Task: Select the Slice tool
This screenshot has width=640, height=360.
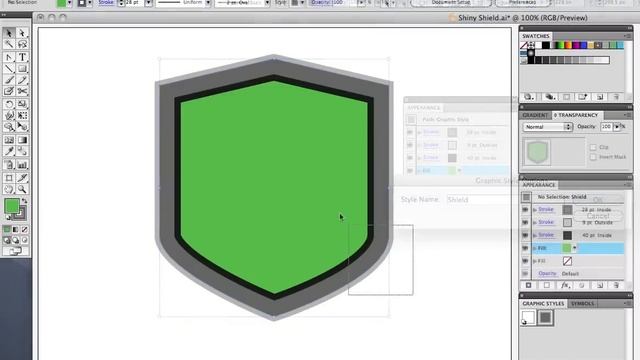Action: click(x=22, y=178)
